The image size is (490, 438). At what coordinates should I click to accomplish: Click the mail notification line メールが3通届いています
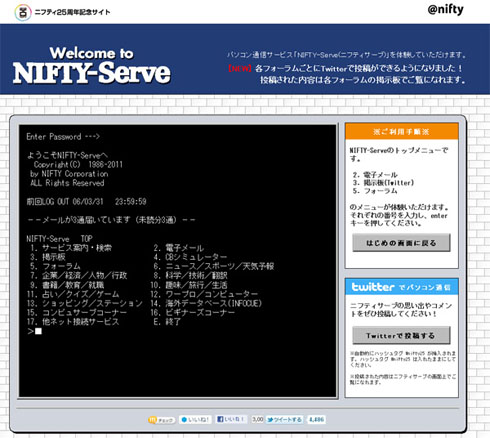click(x=111, y=220)
